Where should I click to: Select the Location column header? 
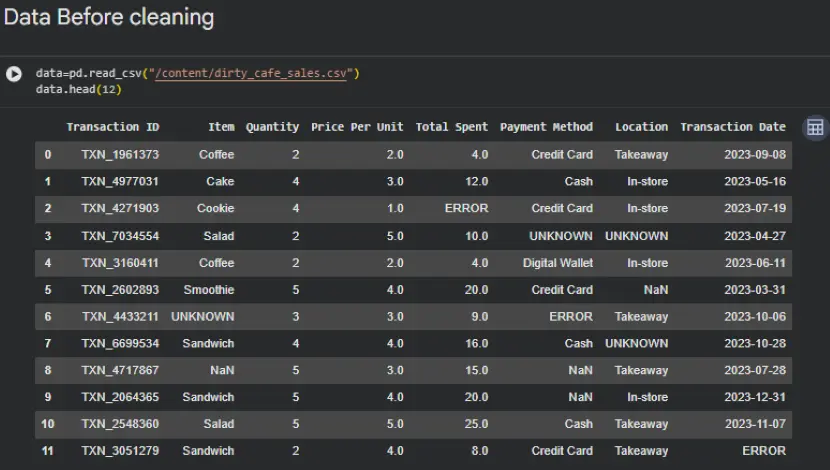[641, 127]
